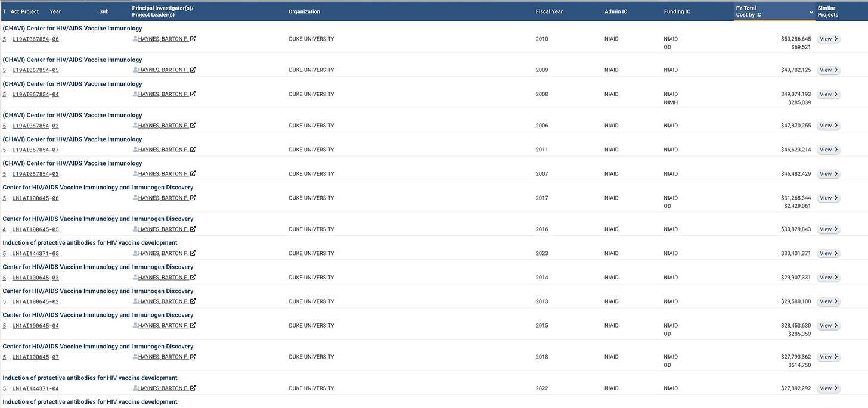Open Center for HIV/AIDS title above UM1AI100645-06
This screenshot has height=408, width=868.
[x=98, y=188]
